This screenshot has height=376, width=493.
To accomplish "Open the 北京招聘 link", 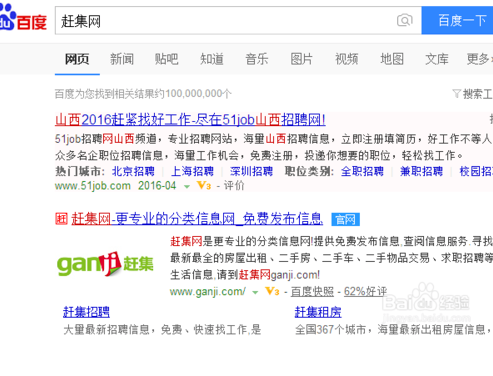I will pos(133,171).
